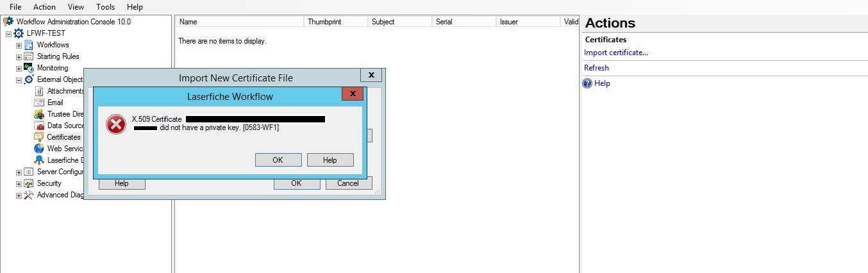This screenshot has width=868, height=273.
Task: Select the Security tree item label
Action: coord(49,183)
